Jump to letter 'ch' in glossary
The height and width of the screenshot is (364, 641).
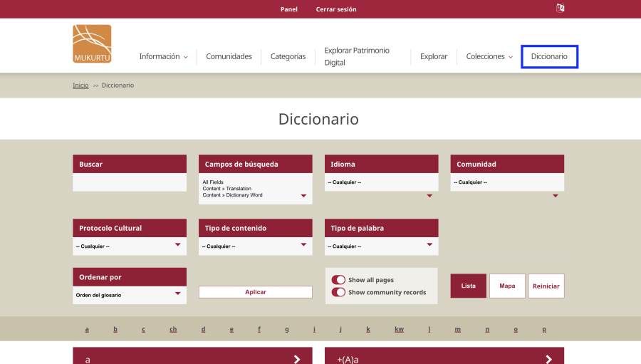tap(173, 329)
